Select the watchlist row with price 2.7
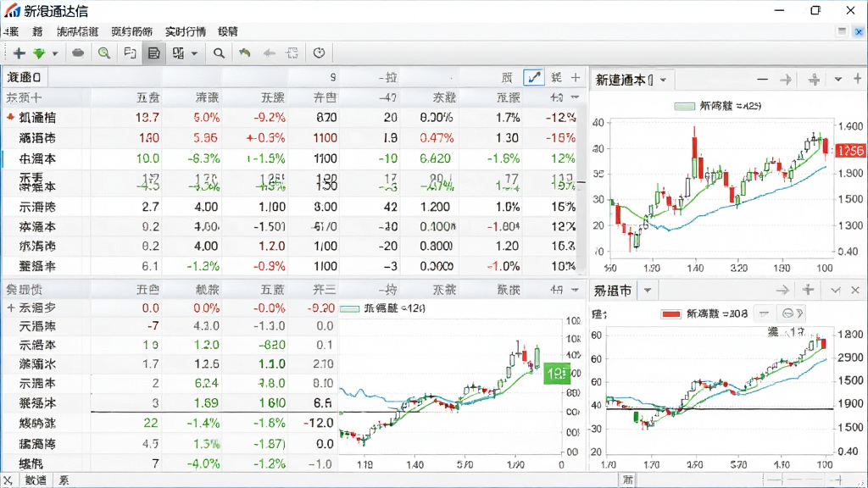 coord(292,207)
